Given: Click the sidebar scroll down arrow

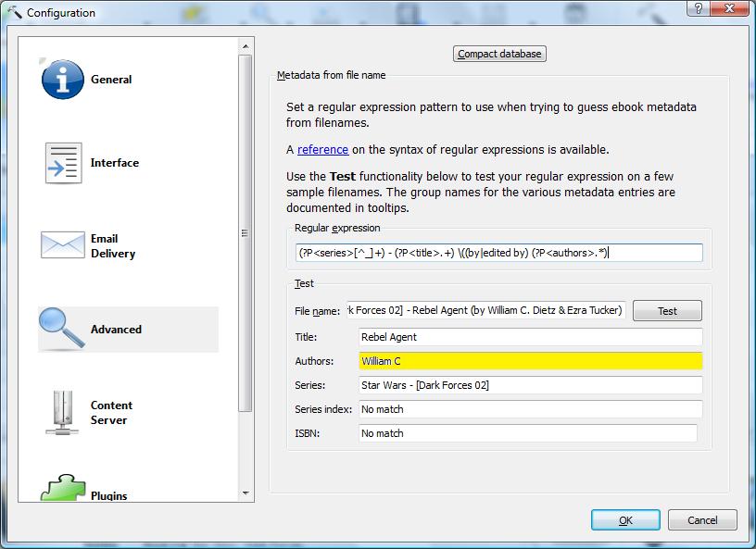Looking at the screenshot, I should pyautogui.click(x=246, y=493).
